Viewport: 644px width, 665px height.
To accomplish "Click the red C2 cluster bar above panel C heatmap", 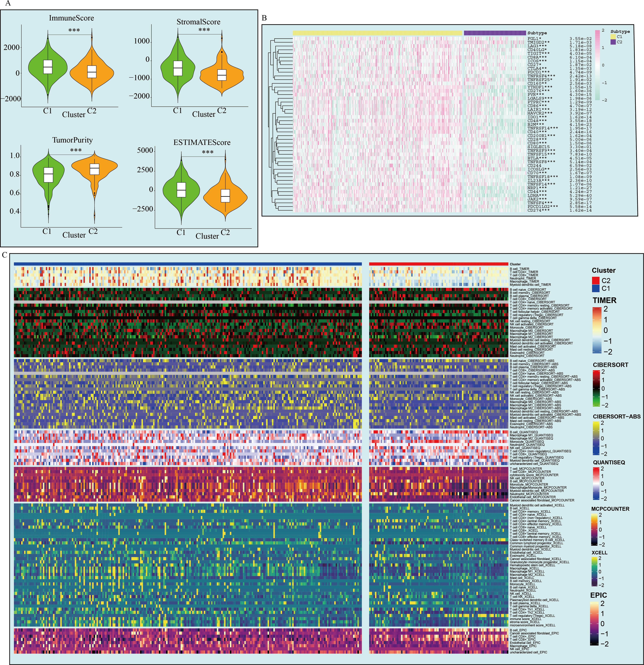I will [x=438, y=264].
